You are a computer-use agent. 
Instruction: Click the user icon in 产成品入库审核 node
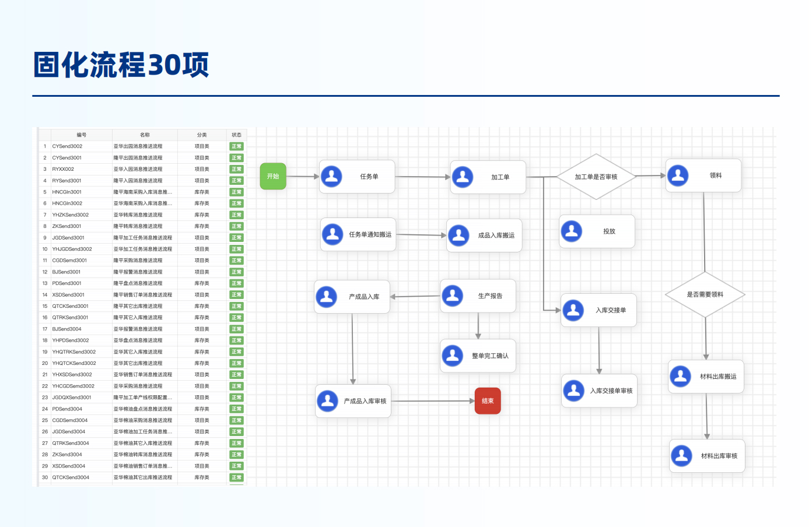328,400
